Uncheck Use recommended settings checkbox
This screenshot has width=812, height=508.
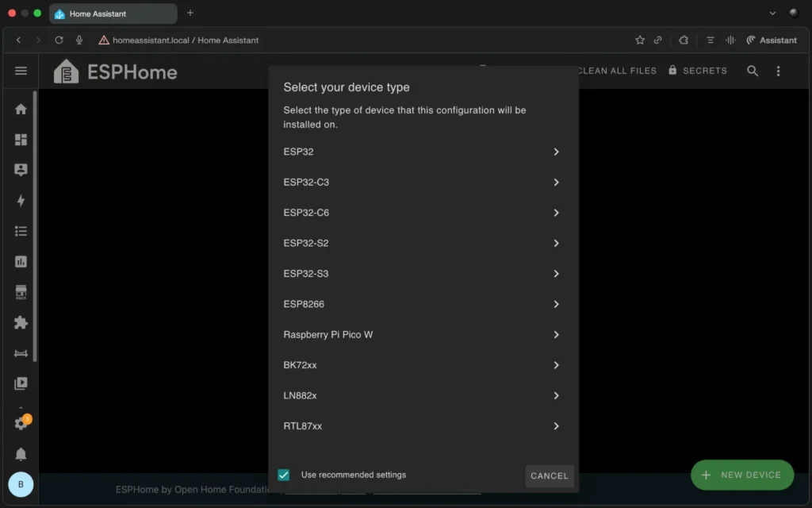283,475
